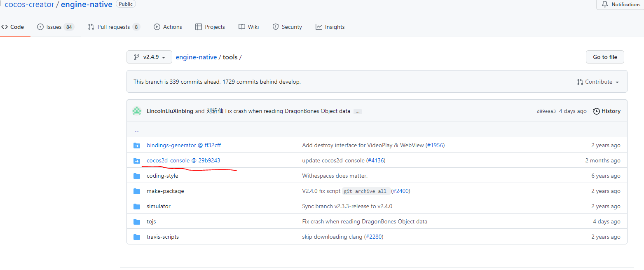The width and height of the screenshot is (644, 270).
Task: Open the Issues tab
Action: (x=55, y=27)
